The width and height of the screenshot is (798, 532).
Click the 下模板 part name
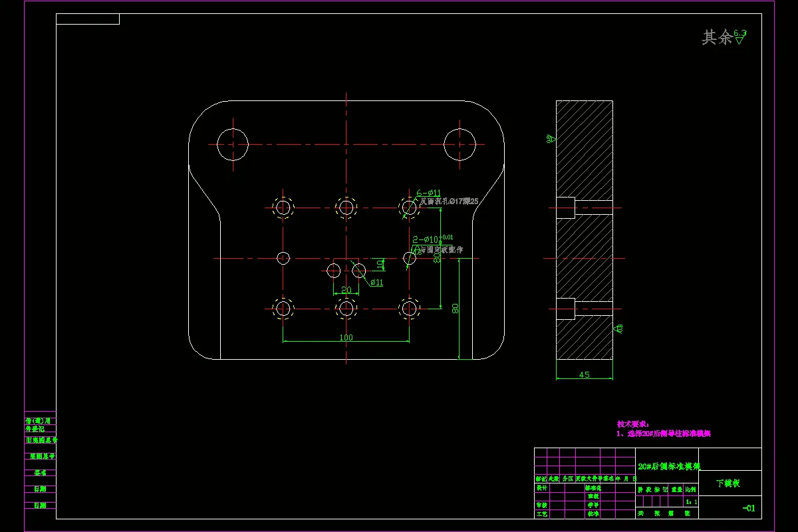point(728,483)
